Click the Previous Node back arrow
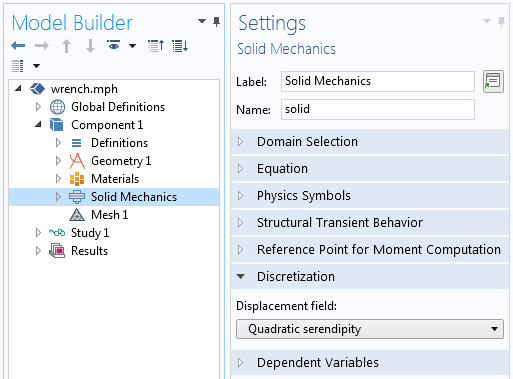 click(x=18, y=46)
